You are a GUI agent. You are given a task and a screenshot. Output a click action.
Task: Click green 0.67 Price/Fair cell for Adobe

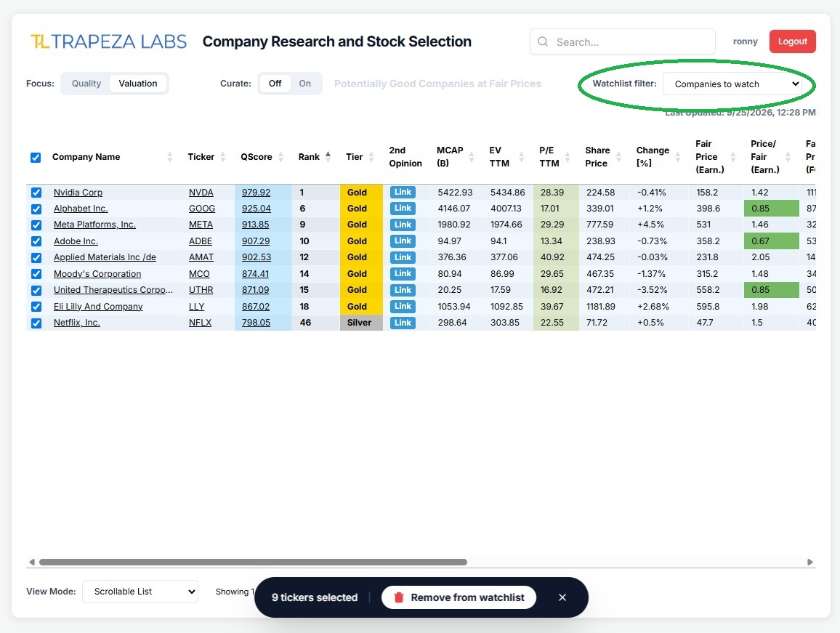(x=772, y=241)
